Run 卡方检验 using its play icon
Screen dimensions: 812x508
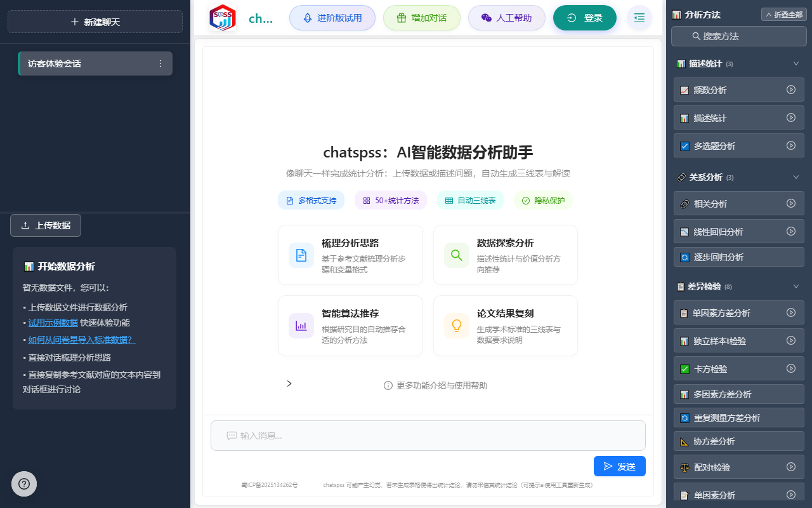(791, 368)
